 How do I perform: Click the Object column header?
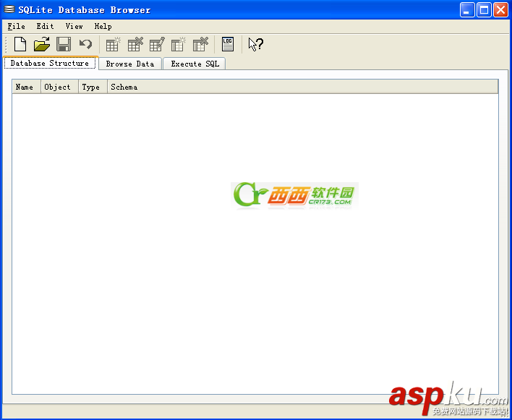click(59, 87)
